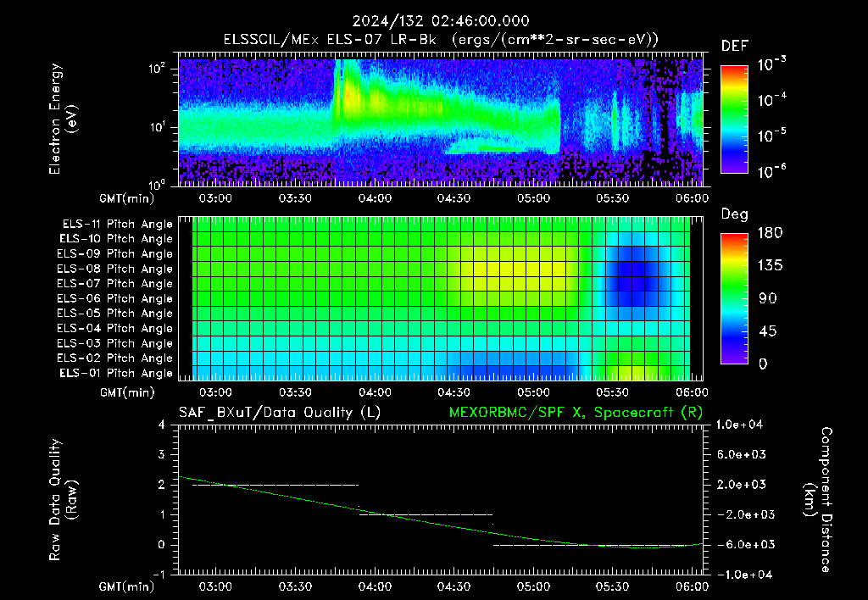Select the ELS-04 Pitch Angle row label
The width and height of the screenshot is (868, 600).
point(115,328)
